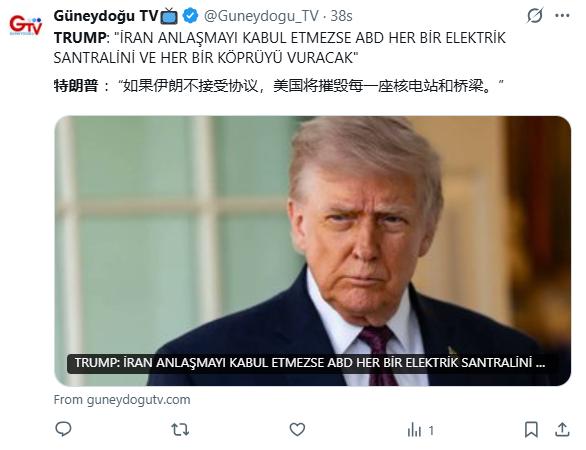Open Güneydoğu TV profile avatar
Image resolution: width=586 pixels, height=450 pixels.
point(25,25)
